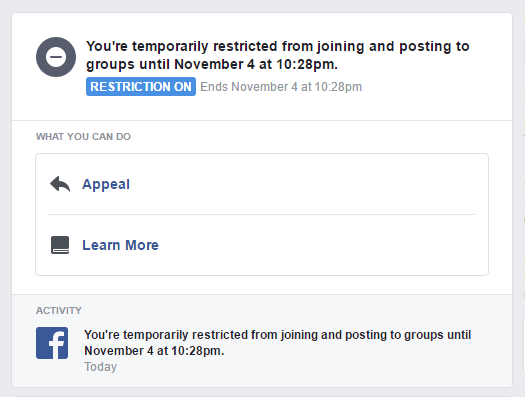525x397 pixels.
Task: Click the WHAT YOU CAN DO heading
Action: 83,137
